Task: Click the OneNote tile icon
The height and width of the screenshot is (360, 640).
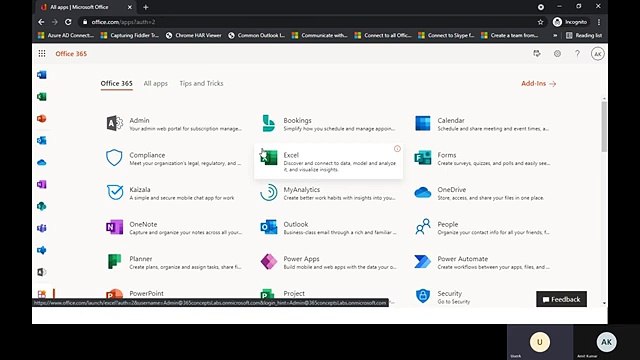Action: [x=114, y=227]
